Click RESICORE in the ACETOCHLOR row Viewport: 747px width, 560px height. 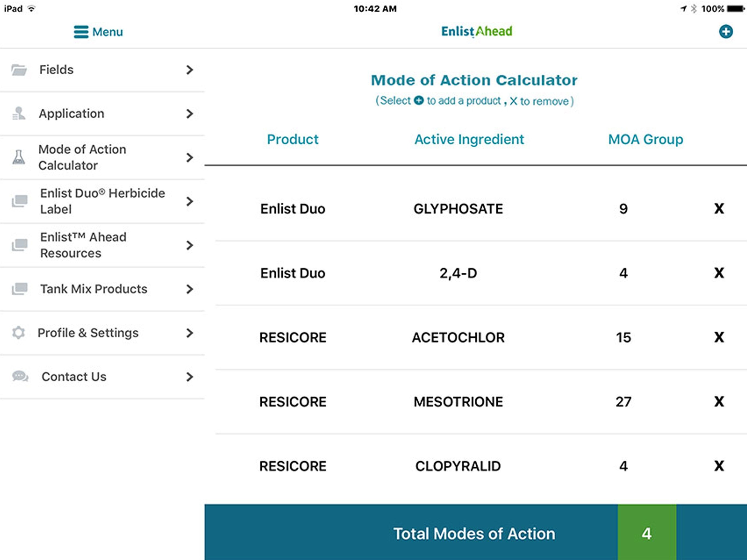pos(293,337)
